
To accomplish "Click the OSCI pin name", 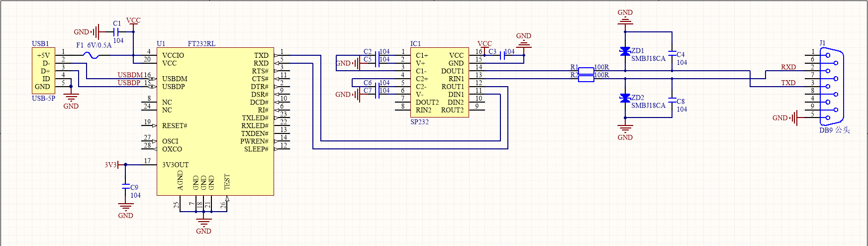I will pos(170,141).
